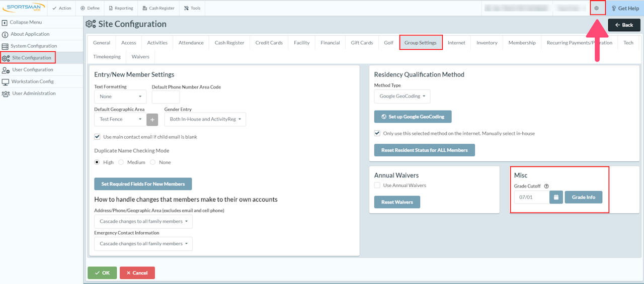Screen dimensions: 644x284
Task: Add a geographic area with the plus button
Action: pyautogui.click(x=152, y=120)
